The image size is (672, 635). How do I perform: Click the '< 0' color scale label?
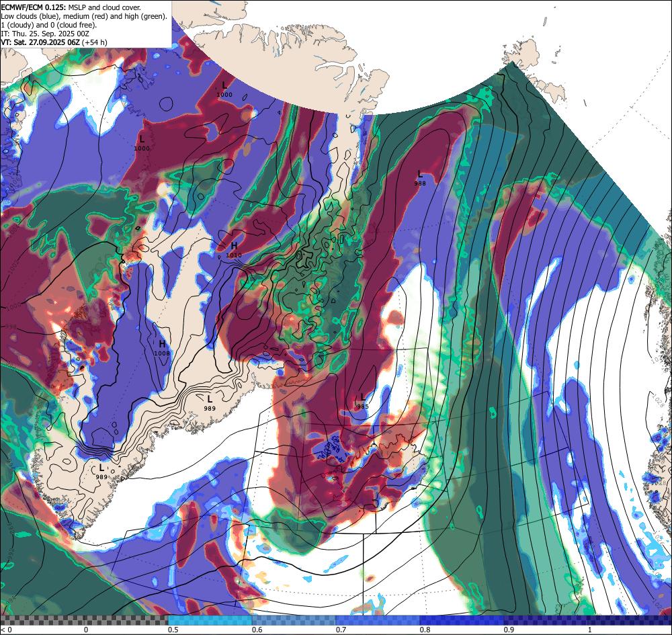[5, 630]
